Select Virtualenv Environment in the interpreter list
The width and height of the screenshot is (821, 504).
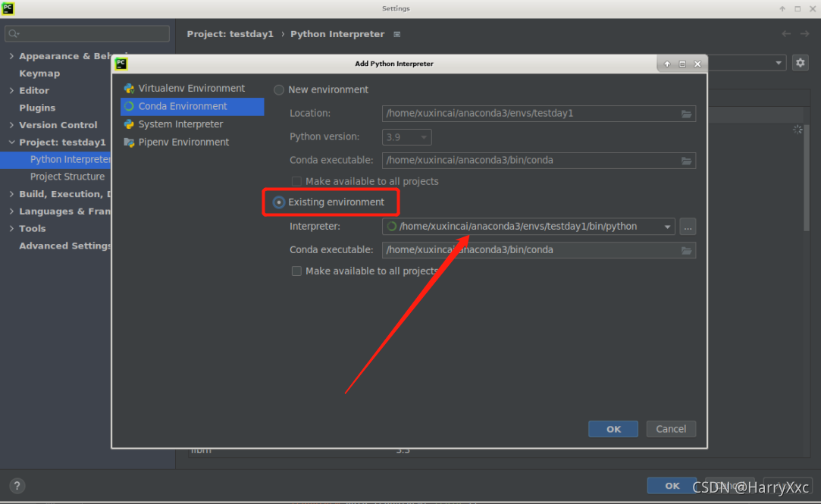pos(192,89)
